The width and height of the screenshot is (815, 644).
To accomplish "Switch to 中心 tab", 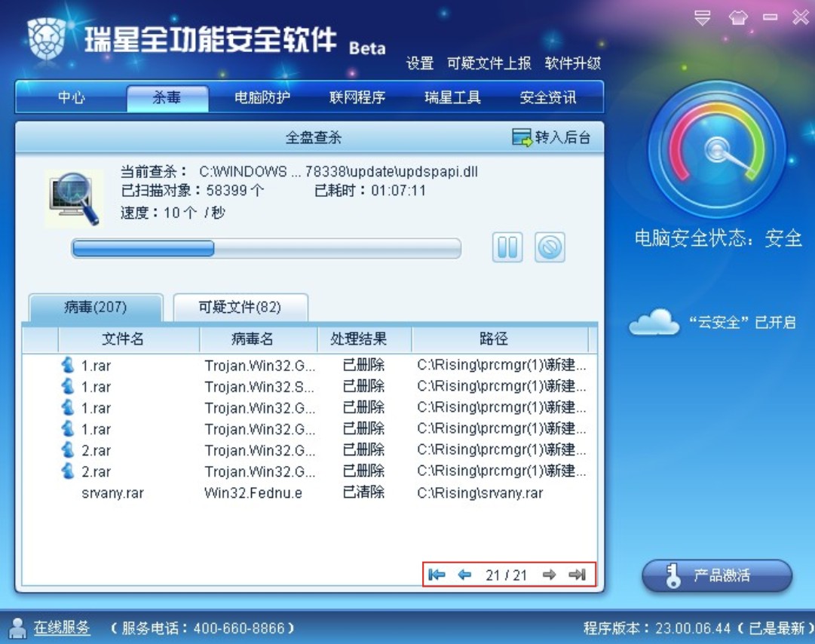I will coord(71,97).
